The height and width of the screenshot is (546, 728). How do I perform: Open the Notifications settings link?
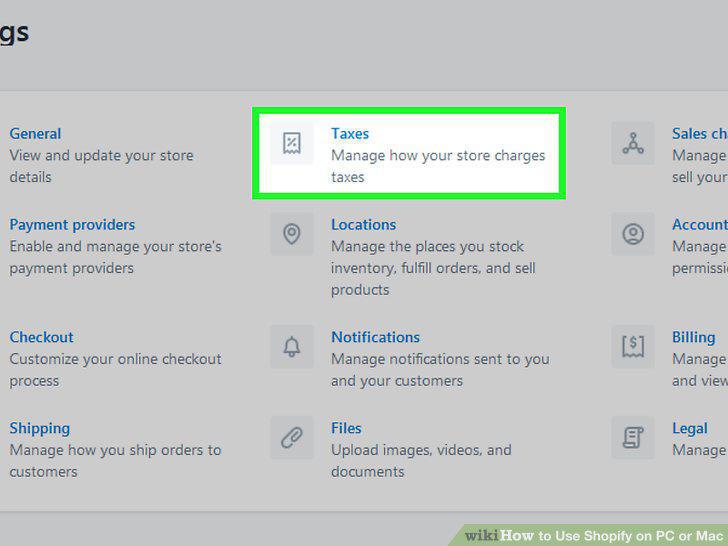[376, 337]
